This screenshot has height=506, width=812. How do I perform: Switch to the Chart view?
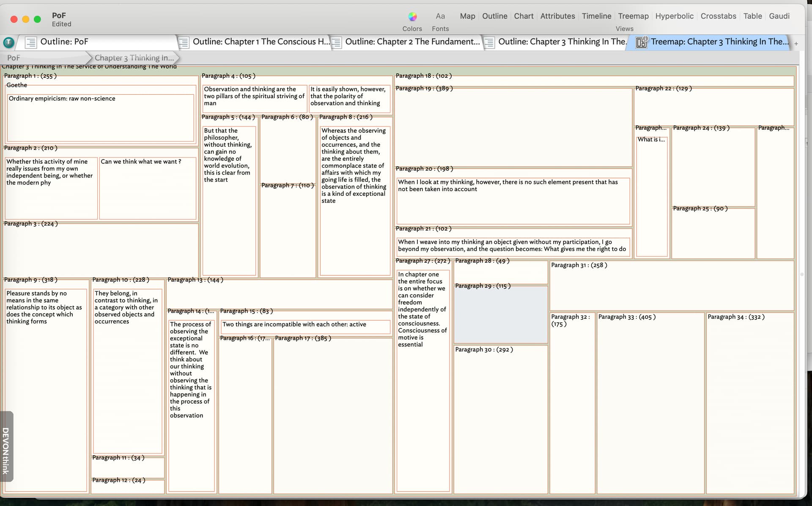click(x=524, y=16)
